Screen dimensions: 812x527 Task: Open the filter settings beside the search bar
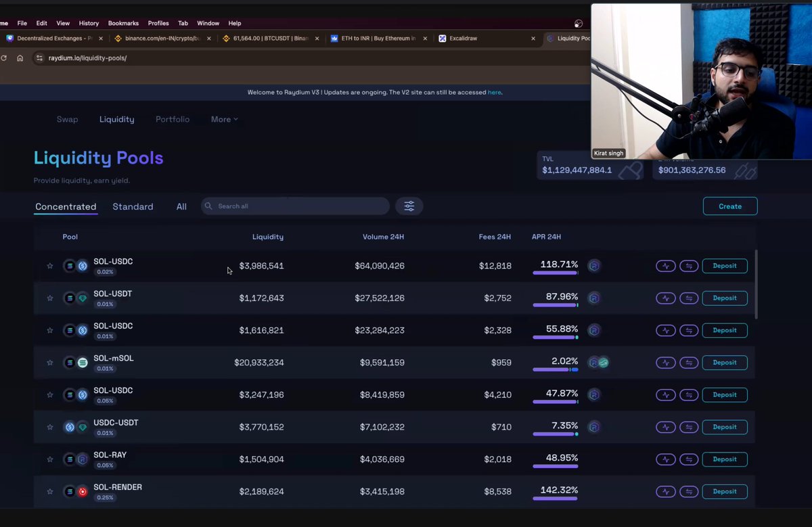(409, 206)
